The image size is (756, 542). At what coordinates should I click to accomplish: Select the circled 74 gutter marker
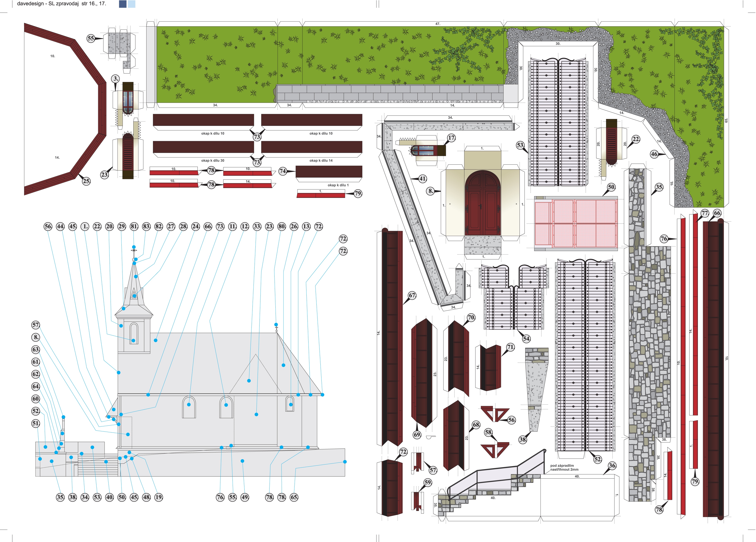pos(283,171)
